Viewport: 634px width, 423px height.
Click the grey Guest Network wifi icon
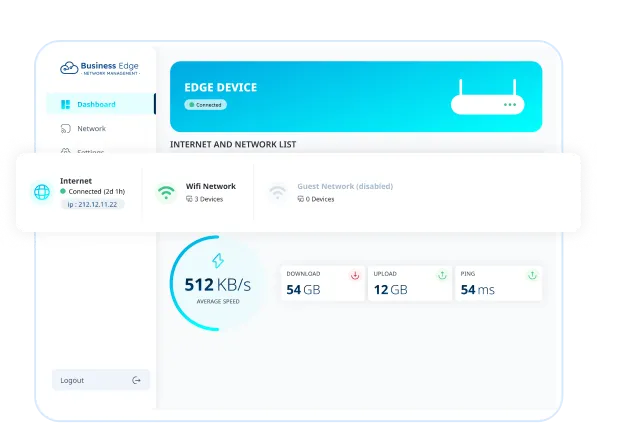[277, 192]
